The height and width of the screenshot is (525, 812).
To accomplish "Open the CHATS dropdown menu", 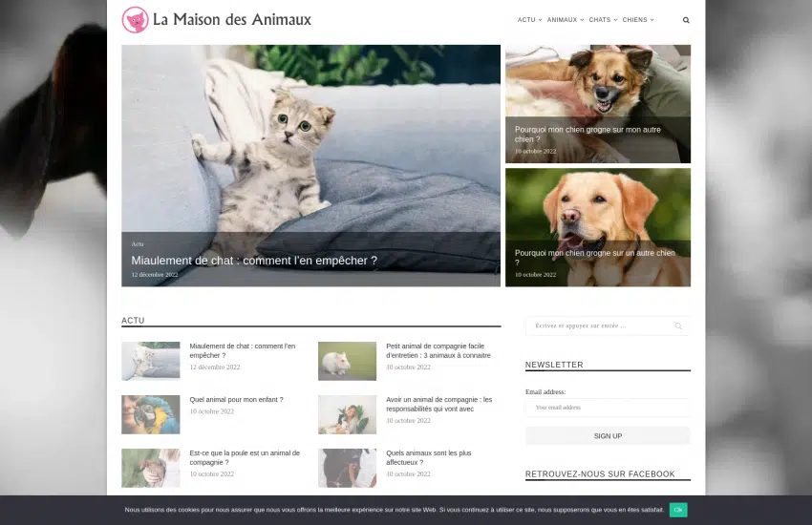I will pos(602,20).
